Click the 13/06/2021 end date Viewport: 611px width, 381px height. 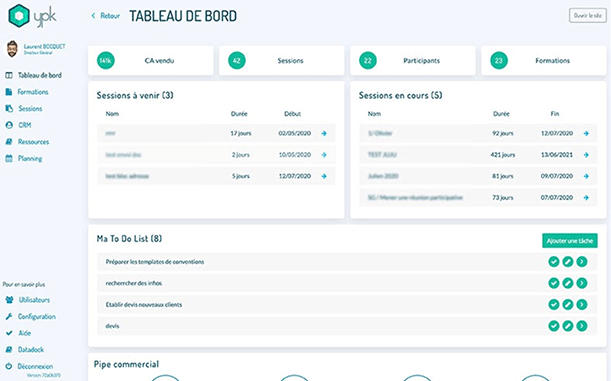(x=557, y=155)
